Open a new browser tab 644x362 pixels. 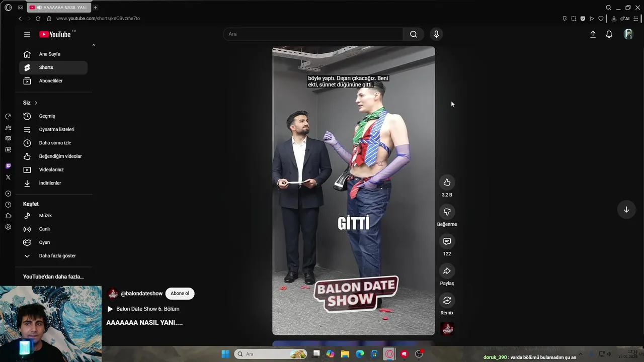[95, 8]
